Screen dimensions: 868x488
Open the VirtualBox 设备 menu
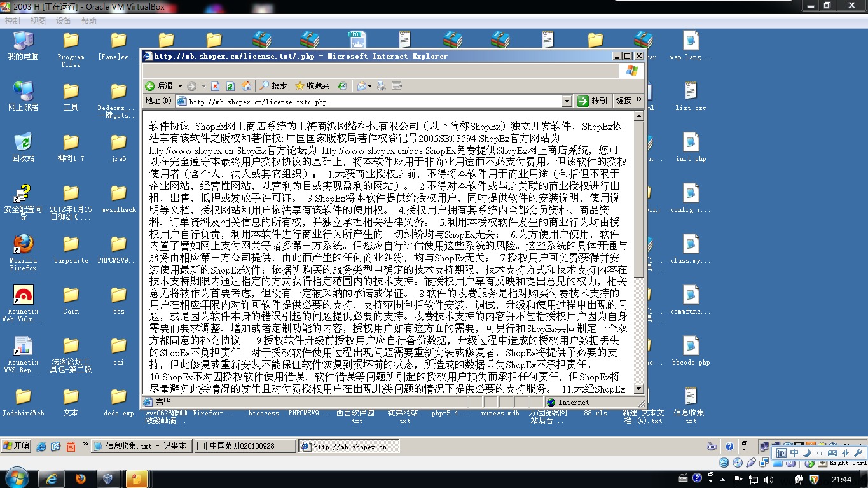[x=64, y=21]
